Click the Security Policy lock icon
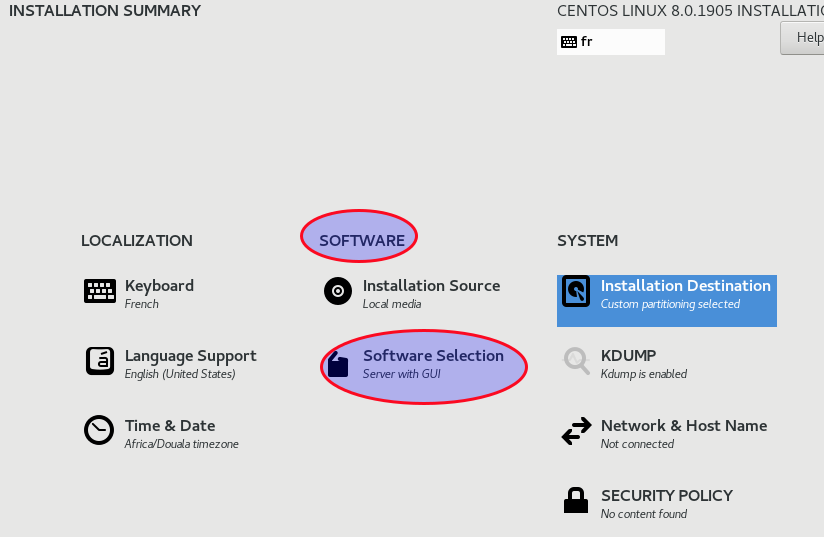The width and height of the screenshot is (824, 537). [x=576, y=500]
